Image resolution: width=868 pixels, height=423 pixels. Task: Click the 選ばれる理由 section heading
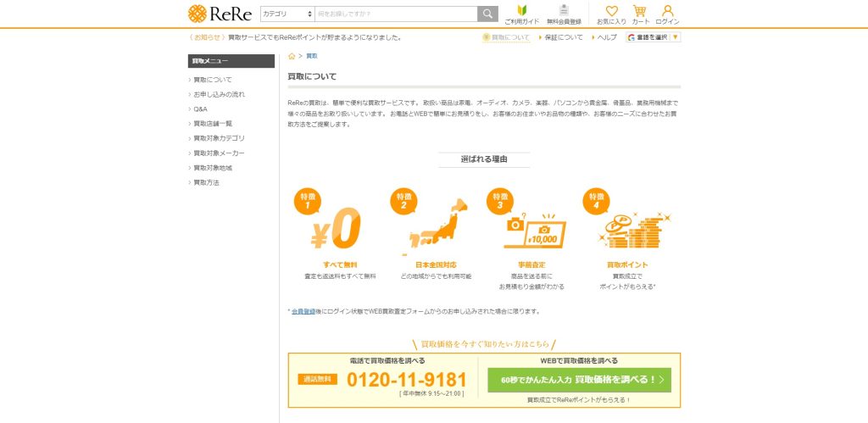tap(484, 159)
